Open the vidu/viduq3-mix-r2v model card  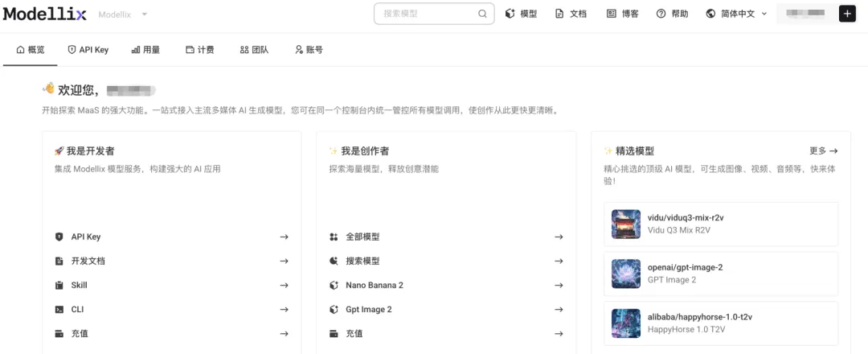[x=721, y=224]
